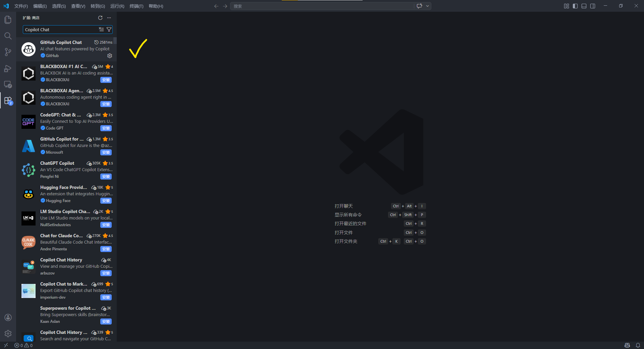Open the extensions panel more actions menu
Viewport: 644px width, 349px height.
[x=109, y=18]
